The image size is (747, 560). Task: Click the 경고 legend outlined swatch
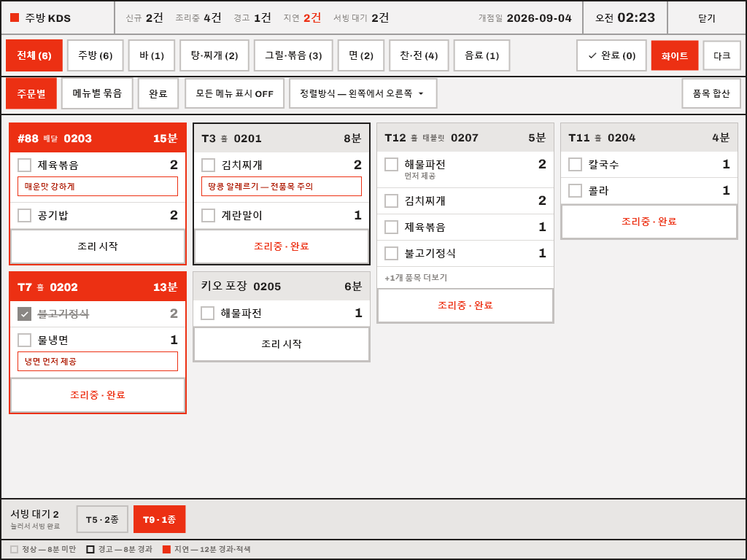(x=90, y=550)
